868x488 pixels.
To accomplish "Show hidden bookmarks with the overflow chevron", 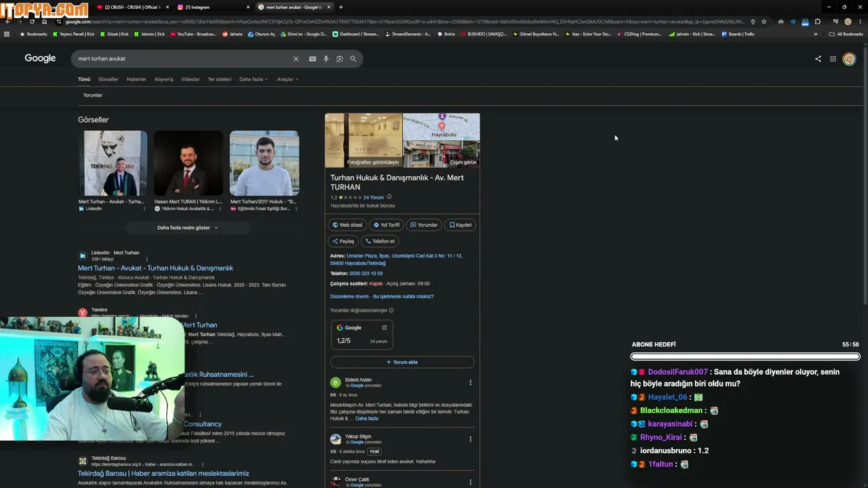I will pos(816,34).
